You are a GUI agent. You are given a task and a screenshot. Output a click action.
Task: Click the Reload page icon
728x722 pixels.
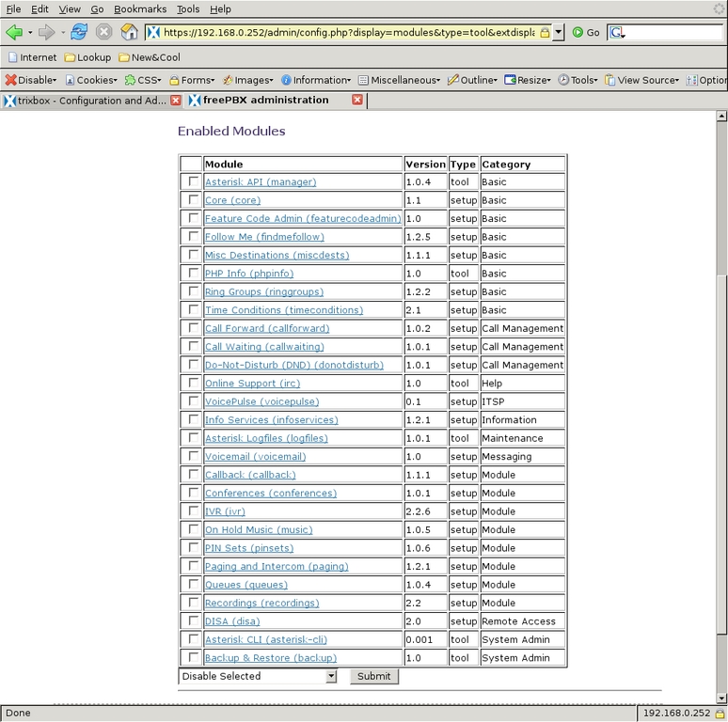pos(79,32)
